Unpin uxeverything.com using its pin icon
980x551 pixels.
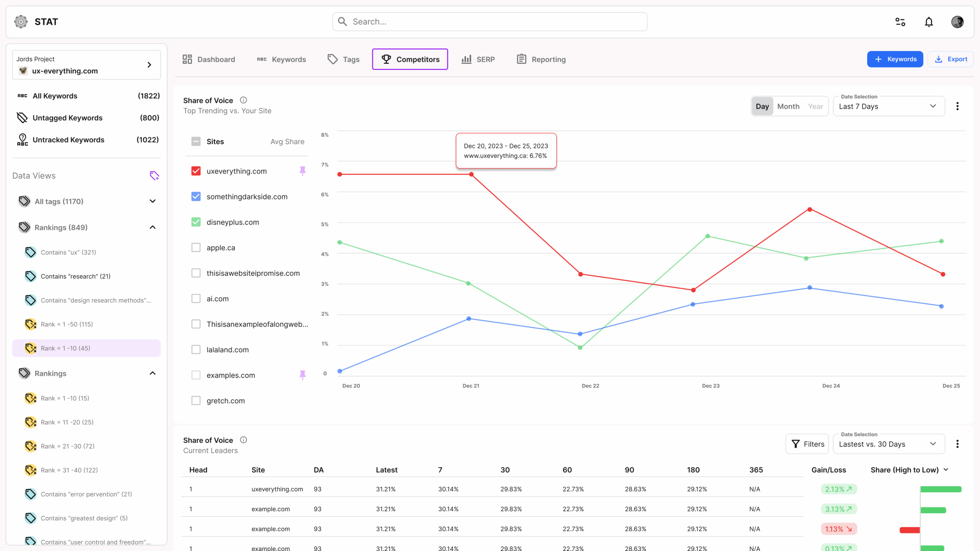pyautogui.click(x=302, y=171)
